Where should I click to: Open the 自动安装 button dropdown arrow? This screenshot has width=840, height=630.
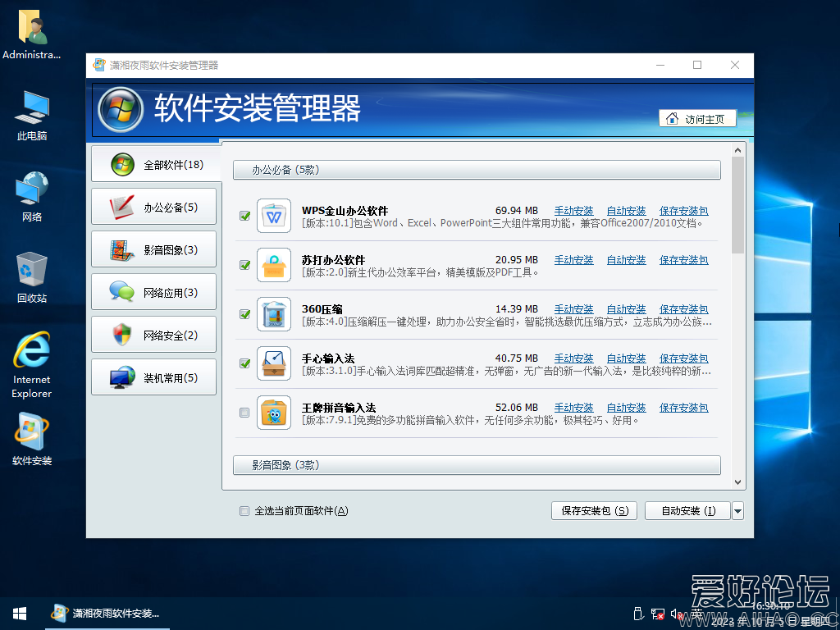[x=737, y=510]
